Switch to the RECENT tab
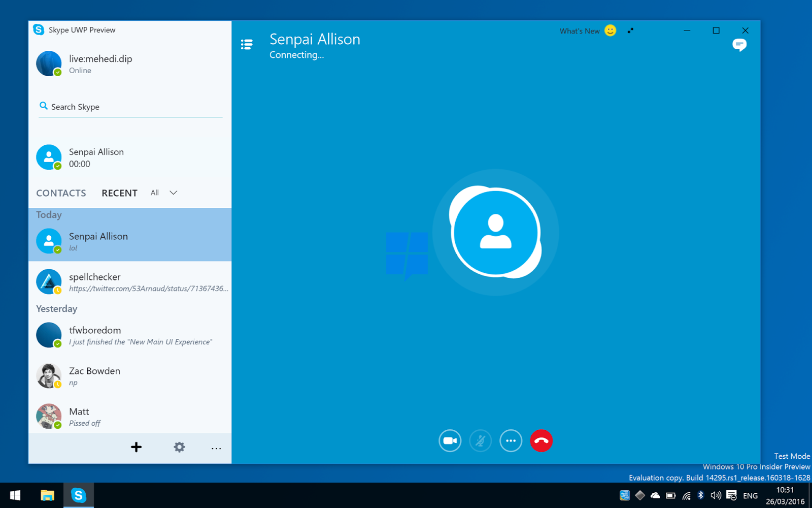The width and height of the screenshot is (812, 508). (119, 193)
